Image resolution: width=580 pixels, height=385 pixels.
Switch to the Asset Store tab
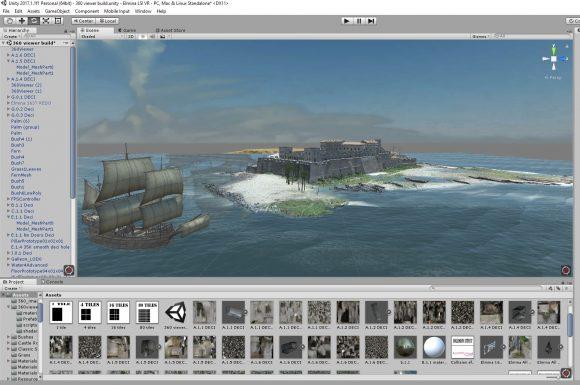click(171, 30)
